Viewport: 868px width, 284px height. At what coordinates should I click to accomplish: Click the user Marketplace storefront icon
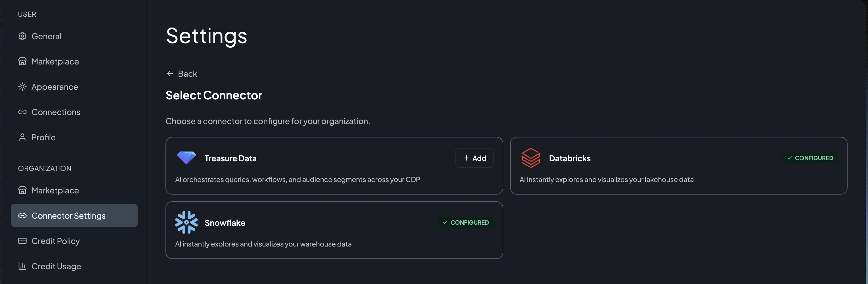(x=22, y=61)
